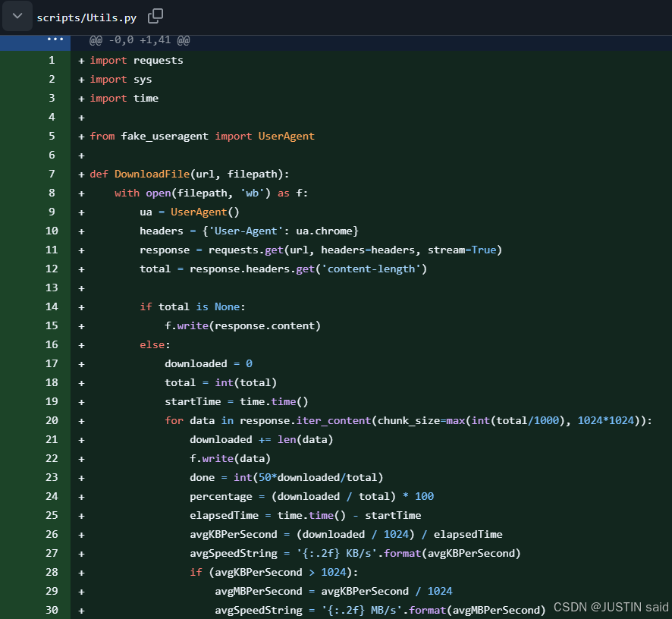Click the @@ -0,0 +1,41 @@ hunk header
This screenshot has height=619, width=672.
point(139,40)
